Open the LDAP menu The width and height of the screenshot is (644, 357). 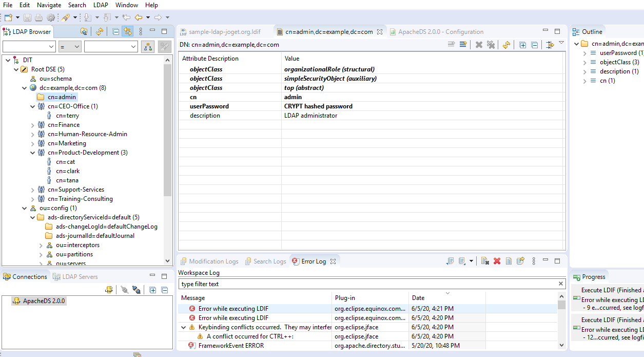click(x=101, y=5)
